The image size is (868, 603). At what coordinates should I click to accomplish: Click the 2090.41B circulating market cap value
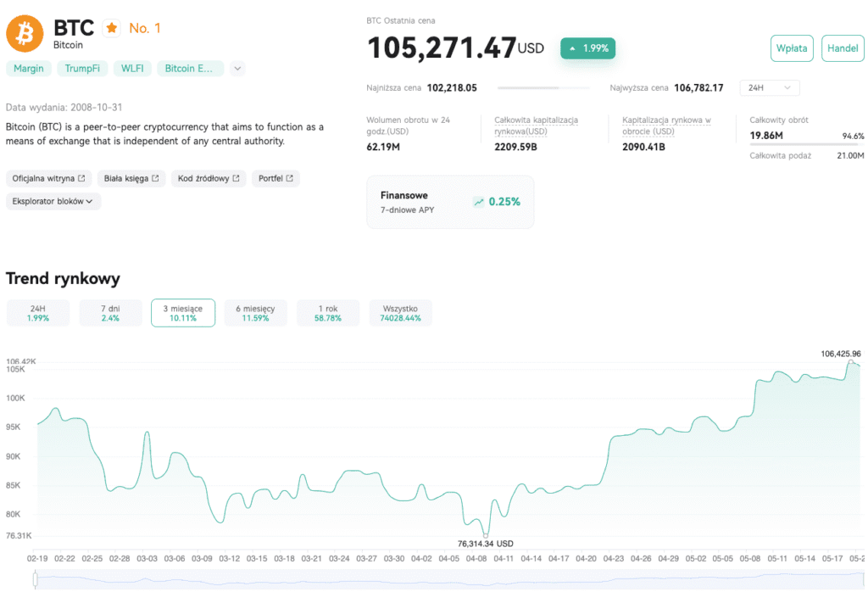pyautogui.click(x=644, y=148)
